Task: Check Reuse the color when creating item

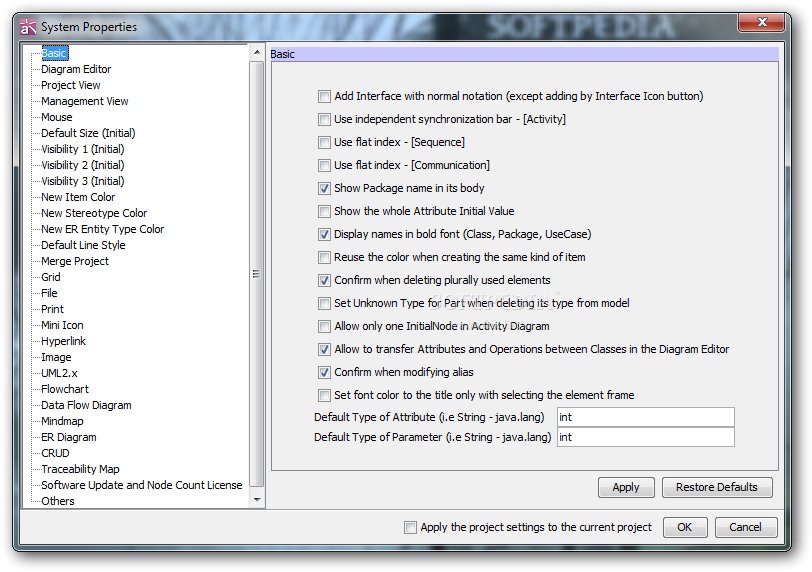Action: (324, 257)
